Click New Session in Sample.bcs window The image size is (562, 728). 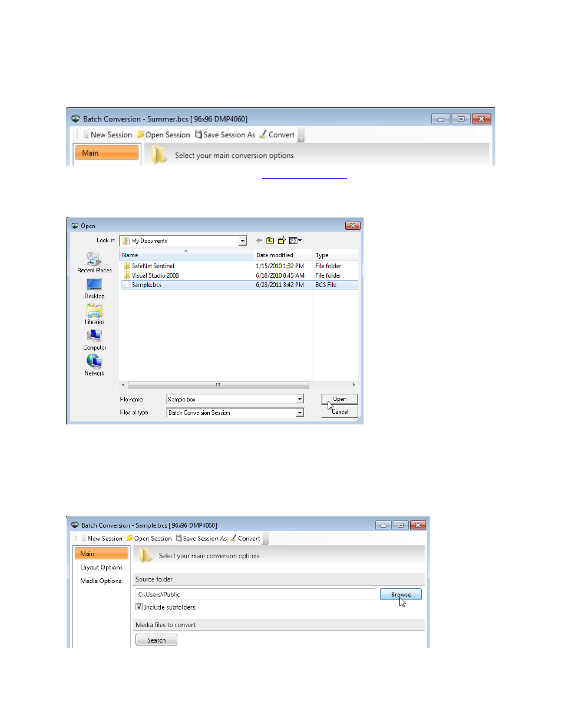tap(101, 538)
